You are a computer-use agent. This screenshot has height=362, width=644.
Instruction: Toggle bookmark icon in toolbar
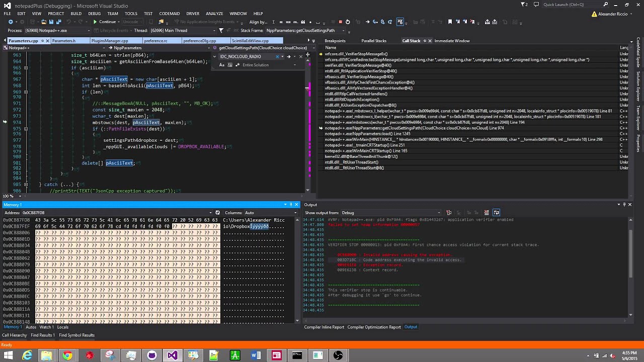point(450,22)
